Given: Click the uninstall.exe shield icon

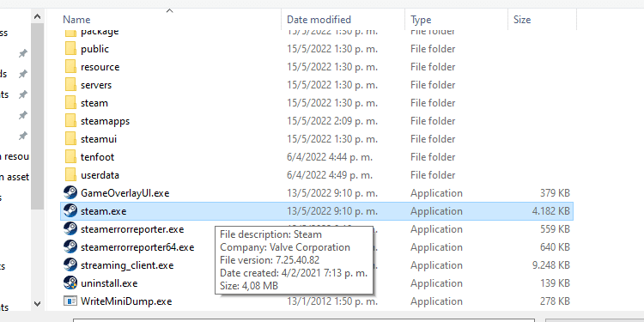Looking at the screenshot, I should click(70, 283).
